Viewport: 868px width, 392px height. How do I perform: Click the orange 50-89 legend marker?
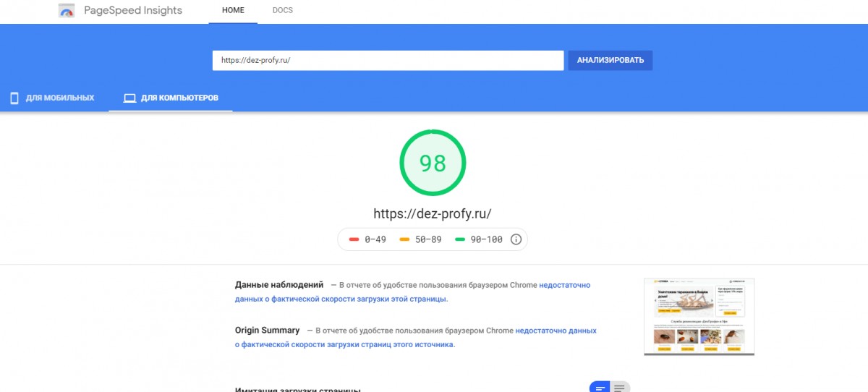[405, 239]
